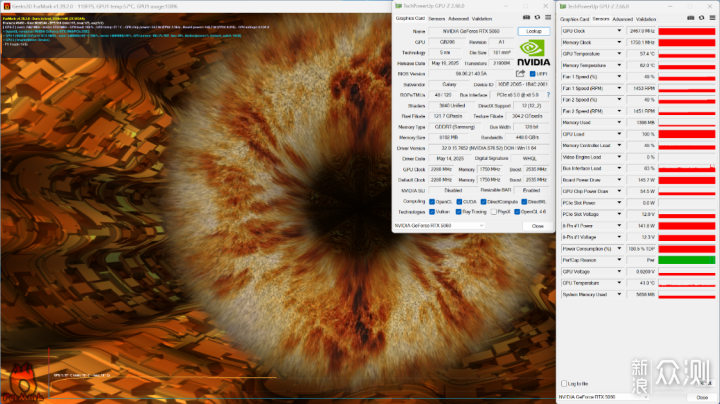Click the red GPU Load sensor graph
720x404 pixels.
(x=687, y=134)
